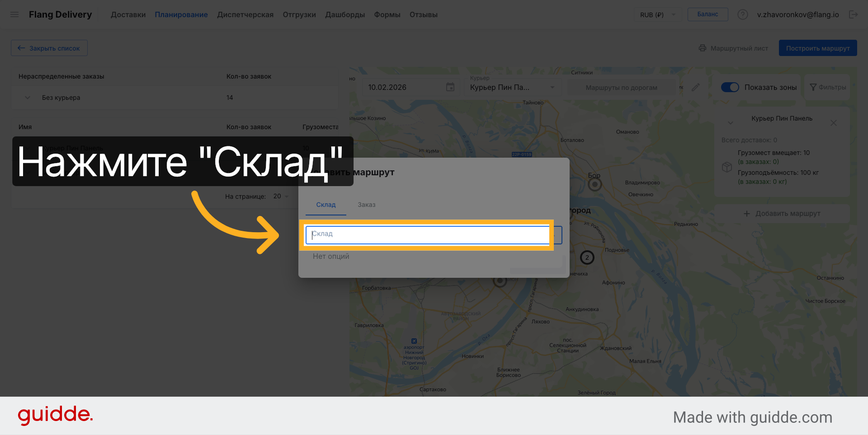868x435 pixels.
Task: Open the calendar icon in the date field
Action: pyautogui.click(x=450, y=87)
